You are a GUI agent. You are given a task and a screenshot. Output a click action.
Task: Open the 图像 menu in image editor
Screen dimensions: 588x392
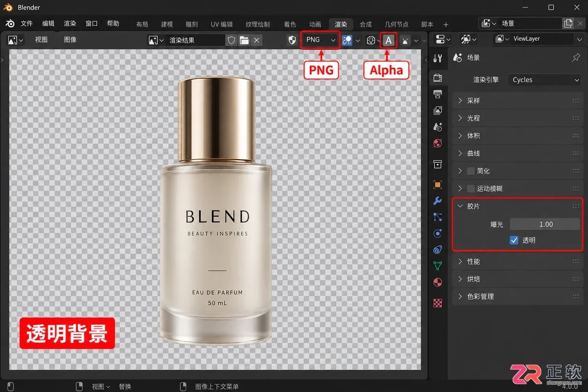coord(70,40)
